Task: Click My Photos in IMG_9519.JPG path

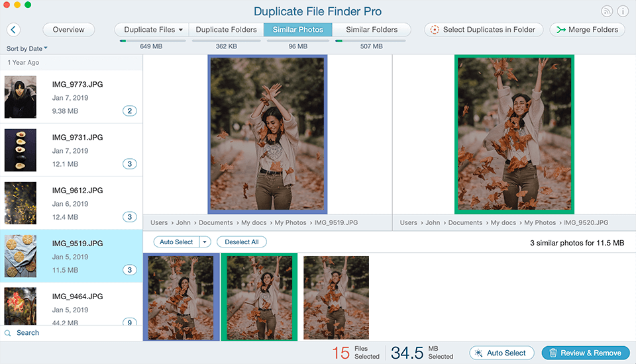Action: point(290,222)
